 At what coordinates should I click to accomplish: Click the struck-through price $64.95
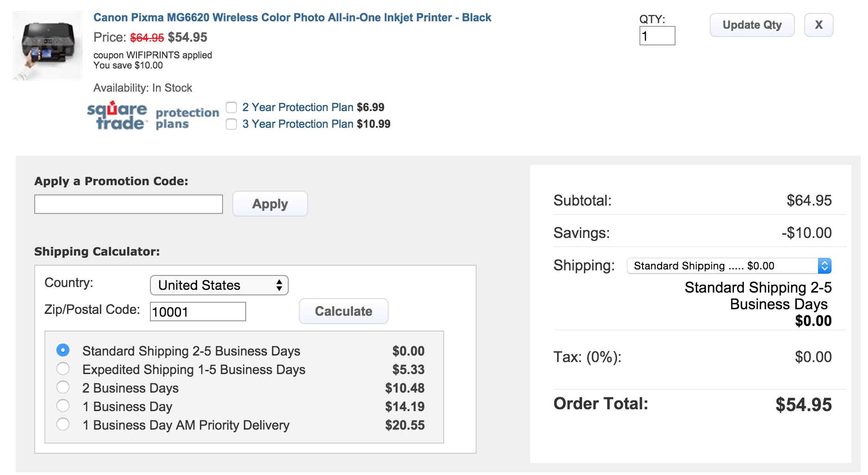[x=147, y=37]
